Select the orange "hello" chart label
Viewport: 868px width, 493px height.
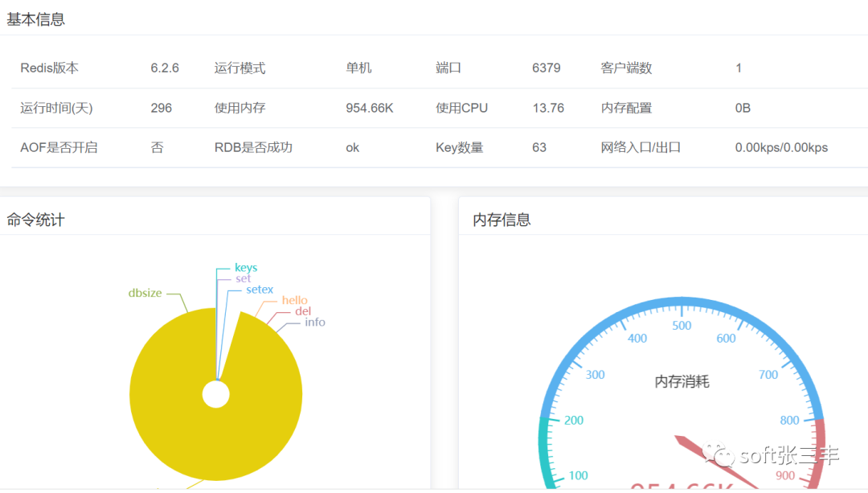pyautogui.click(x=294, y=301)
